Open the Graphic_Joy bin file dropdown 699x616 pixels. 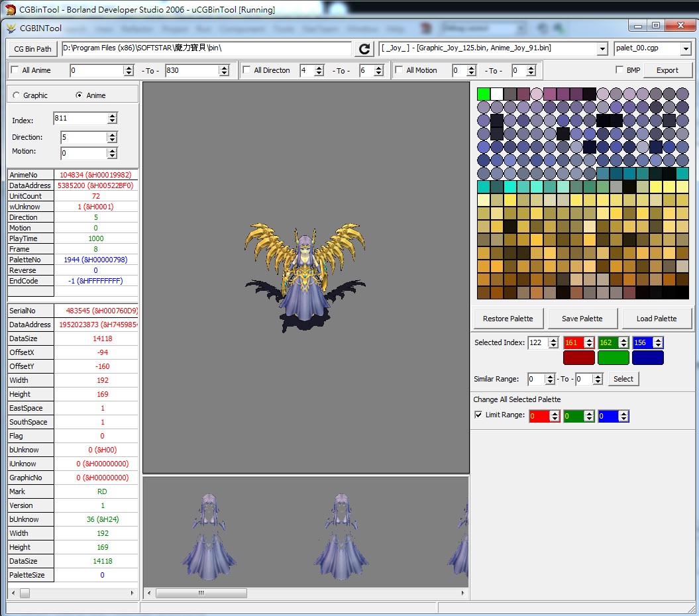coord(602,49)
